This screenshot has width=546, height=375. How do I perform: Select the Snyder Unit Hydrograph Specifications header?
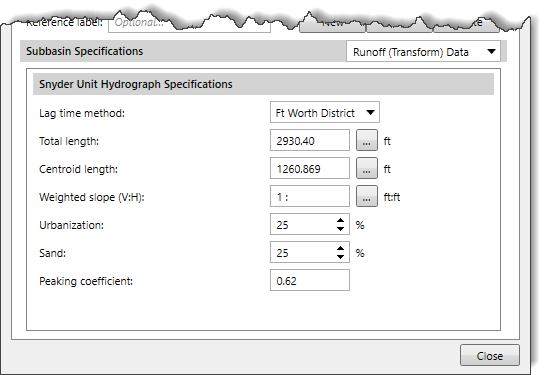coord(263,84)
